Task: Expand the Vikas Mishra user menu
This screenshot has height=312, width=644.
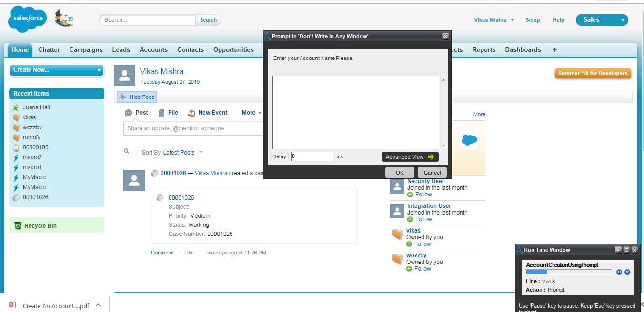Action: (494, 20)
